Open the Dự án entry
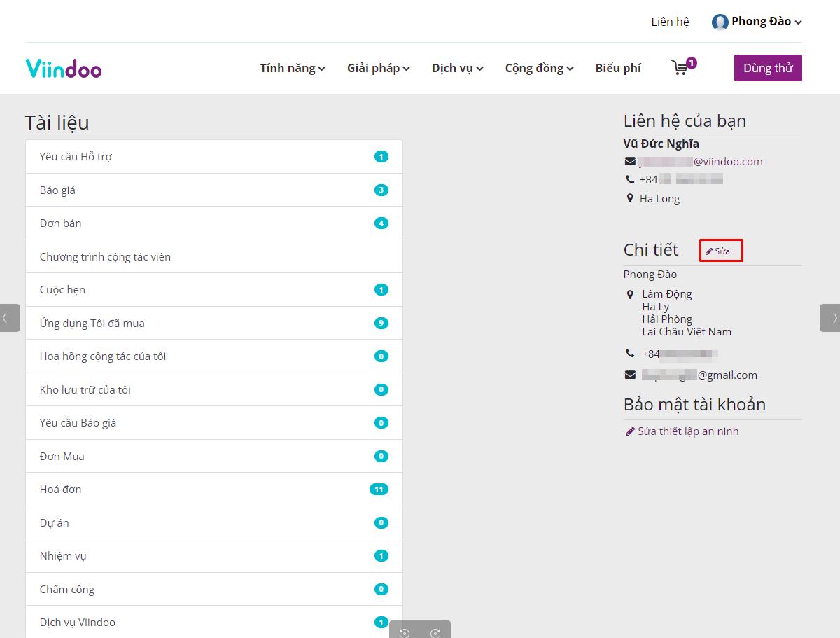Screen dimensions: 840x638 coord(214,522)
